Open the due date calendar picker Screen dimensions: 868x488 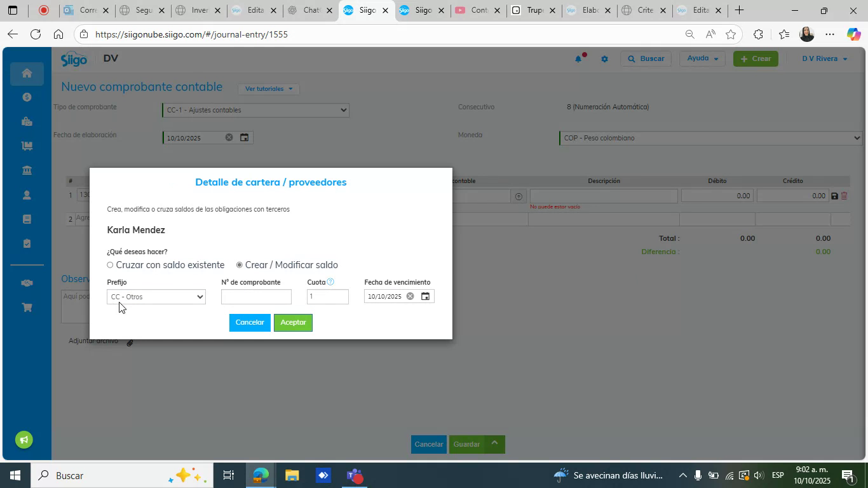426,296
